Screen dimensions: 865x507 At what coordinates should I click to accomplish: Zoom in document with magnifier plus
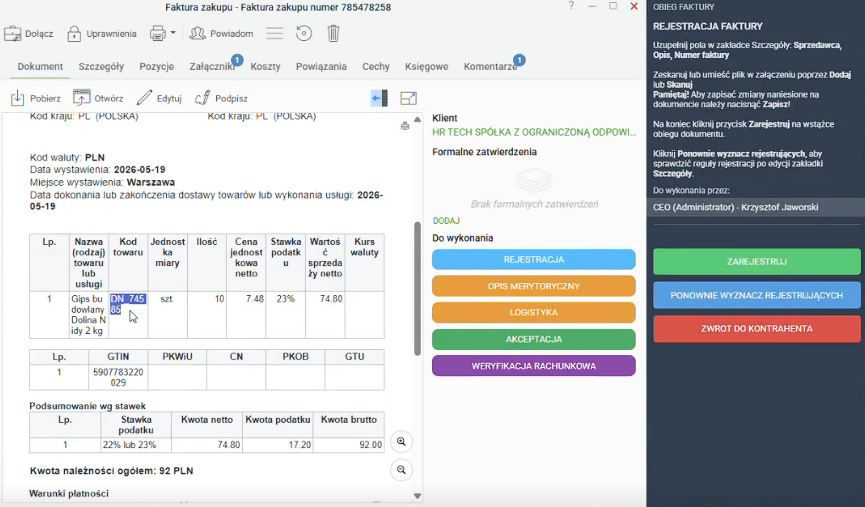401,442
